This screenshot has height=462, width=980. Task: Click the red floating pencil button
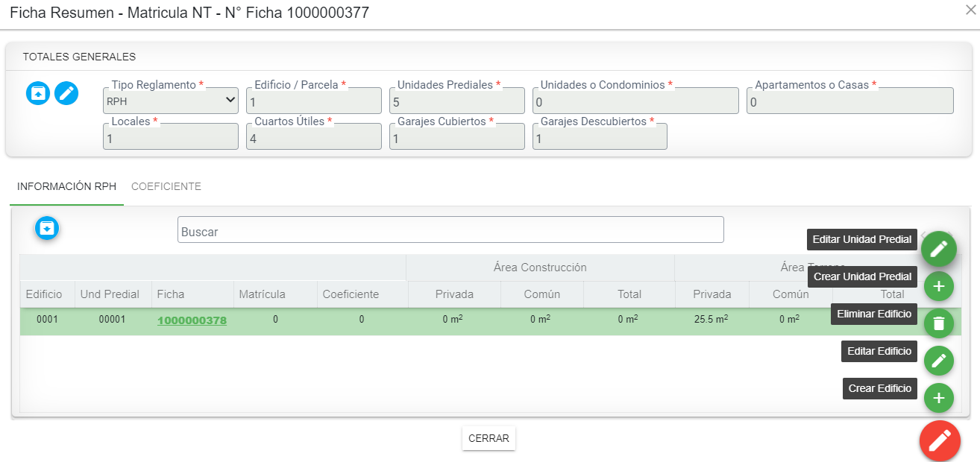(939, 440)
